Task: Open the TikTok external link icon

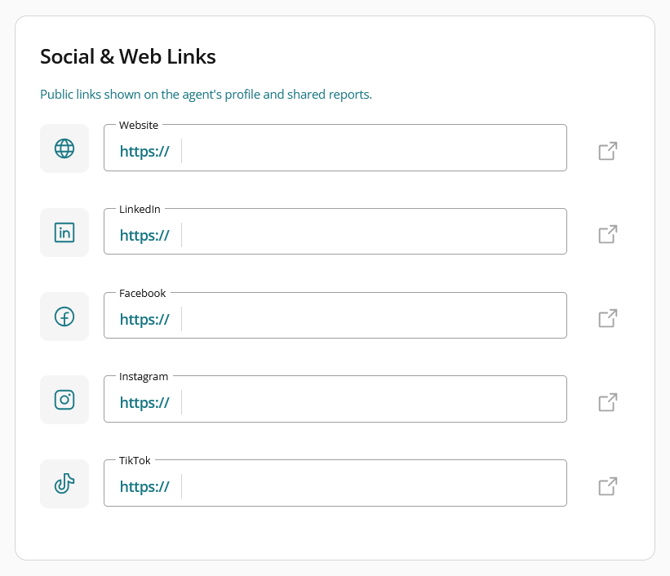Action: [x=608, y=486]
